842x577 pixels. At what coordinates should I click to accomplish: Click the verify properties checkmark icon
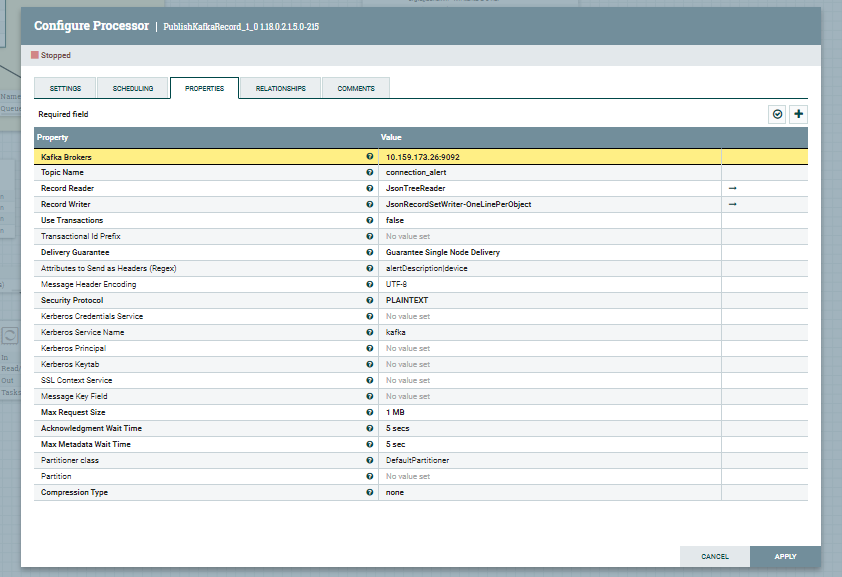point(777,114)
